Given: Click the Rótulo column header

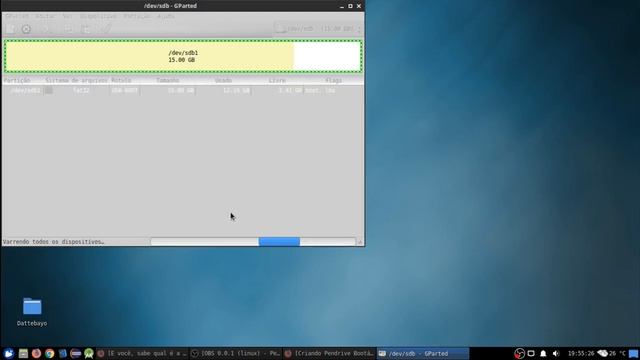Looking at the screenshot, I should [x=121, y=80].
